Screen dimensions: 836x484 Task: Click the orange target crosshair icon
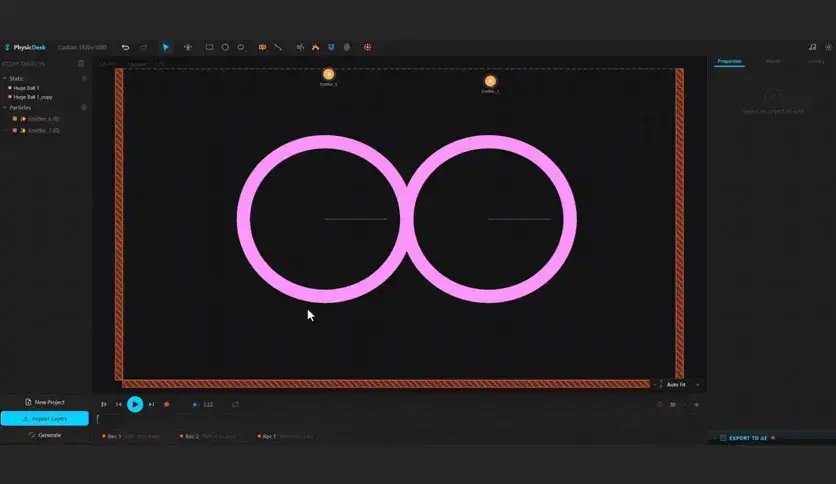click(367, 47)
